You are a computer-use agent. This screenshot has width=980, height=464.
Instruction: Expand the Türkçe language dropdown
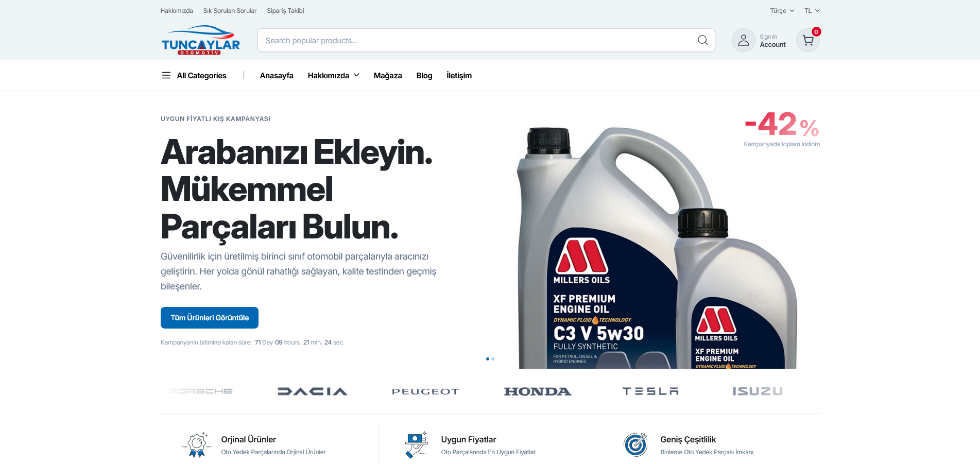tap(782, 11)
